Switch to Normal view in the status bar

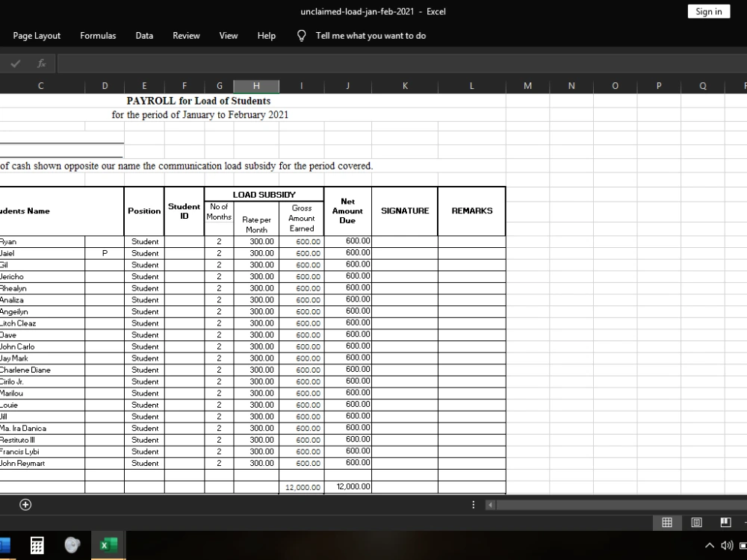[x=667, y=522]
